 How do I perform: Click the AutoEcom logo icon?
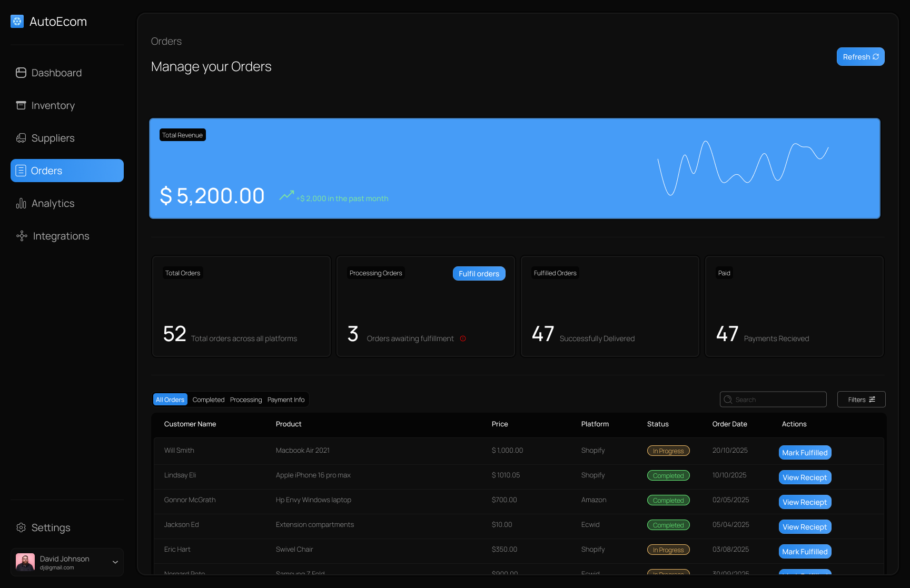pyautogui.click(x=17, y=22)
